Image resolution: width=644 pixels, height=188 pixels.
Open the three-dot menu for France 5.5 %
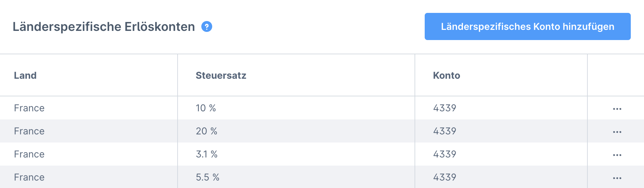(x=617, y=178)
